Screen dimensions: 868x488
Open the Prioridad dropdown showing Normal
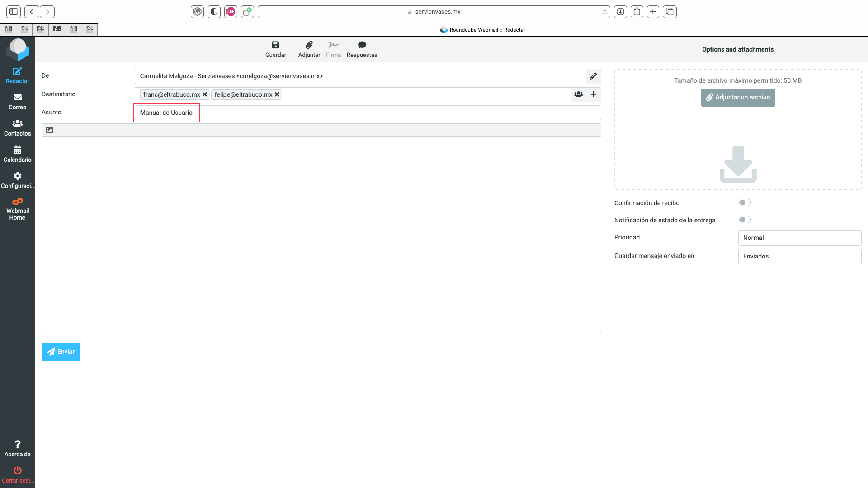799,238
